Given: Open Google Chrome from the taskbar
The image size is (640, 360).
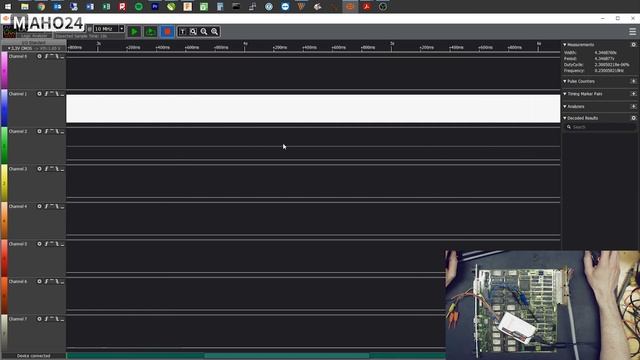Looking at the screenshot, I should click(x=41, y=7).
